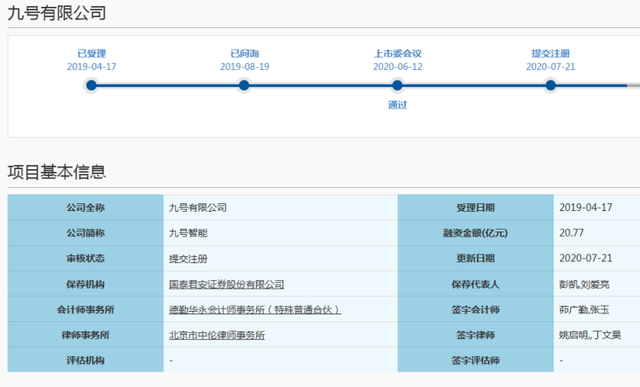The image size is (640, 387).
Task: Click the 会计师事务所 header cell
Action: pyautogui.click(x=85, y=309)
